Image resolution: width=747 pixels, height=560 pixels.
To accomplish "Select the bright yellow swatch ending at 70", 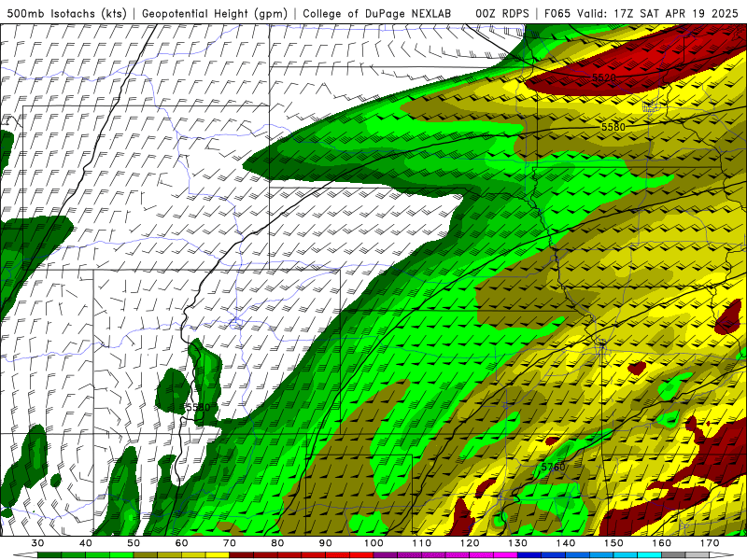I will tap(218, 555).
